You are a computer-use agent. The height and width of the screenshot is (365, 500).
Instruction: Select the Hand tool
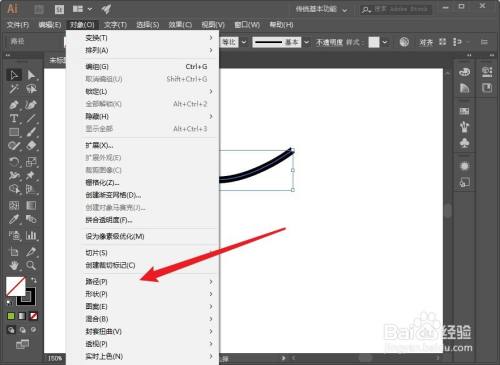[x=14, y=265]
